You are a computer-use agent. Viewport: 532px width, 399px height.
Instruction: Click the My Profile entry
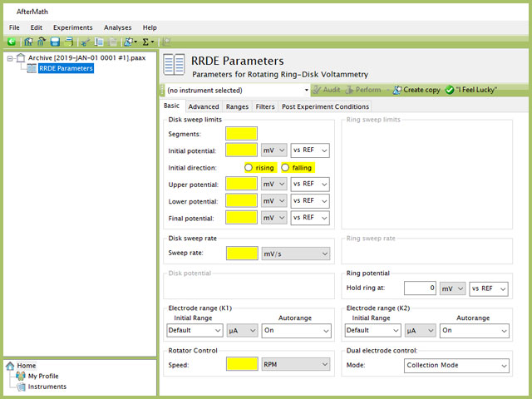tap(43, 376)
